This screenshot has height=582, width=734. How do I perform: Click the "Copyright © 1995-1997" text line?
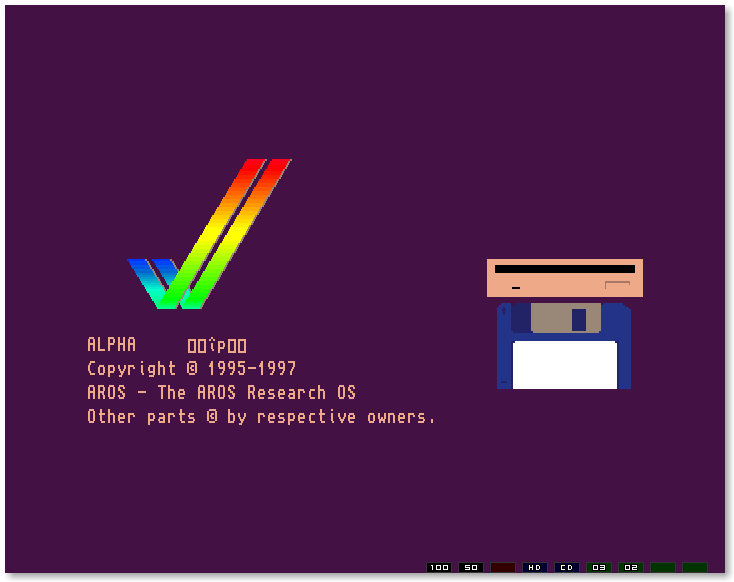[192, 369]
